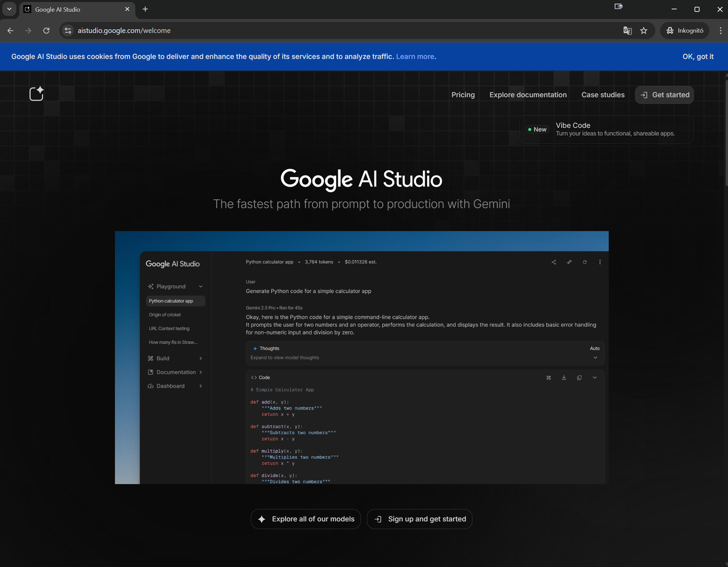Open a new browser tab
The width and height of the screenshot is (728, 567).
tap(145, 9)
